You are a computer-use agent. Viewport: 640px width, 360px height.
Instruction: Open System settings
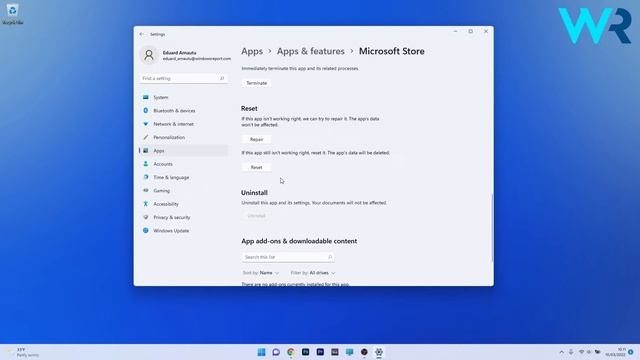point(183,97)
